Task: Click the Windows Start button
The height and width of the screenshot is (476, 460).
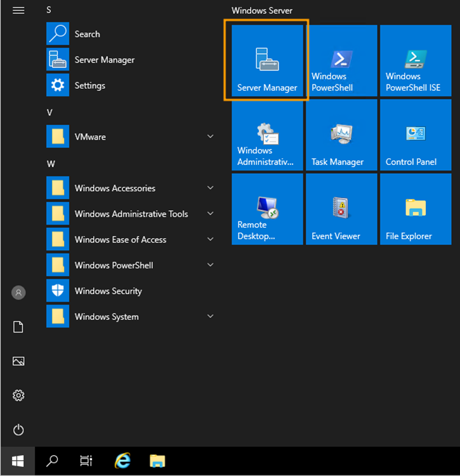Action: (x=18, y=461)
